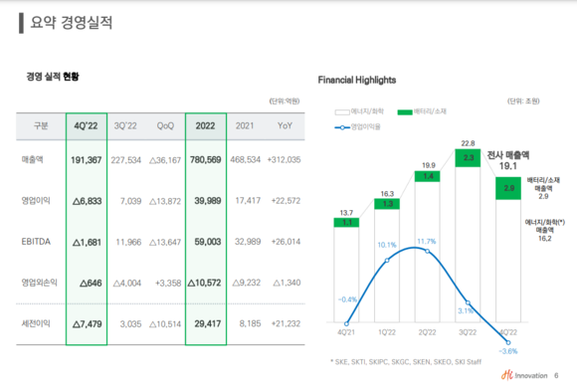Click the blue 영업이익율 legend line marker
The width and height of the screenshot is (577, 392).
[342, 127]
